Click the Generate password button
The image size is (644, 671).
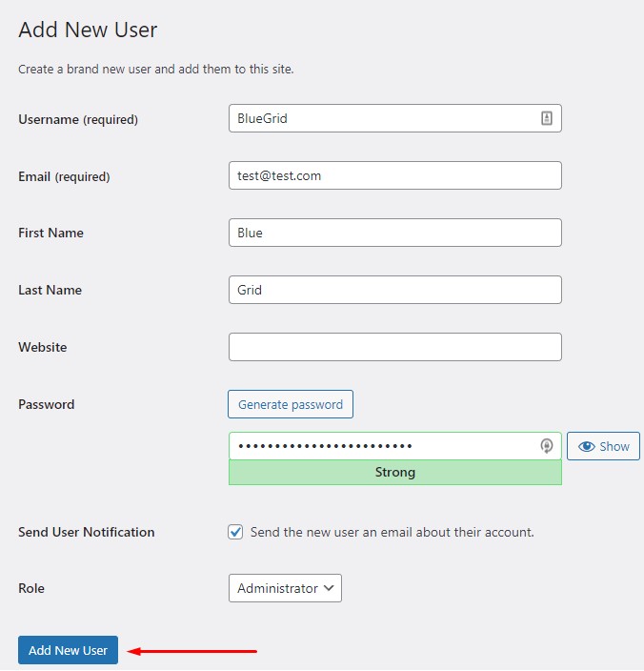(291, 404)
